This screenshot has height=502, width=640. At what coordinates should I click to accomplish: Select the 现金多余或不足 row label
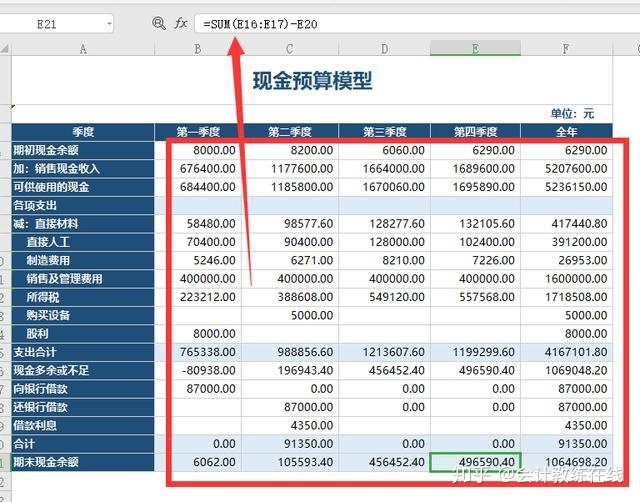coord(83,371)
